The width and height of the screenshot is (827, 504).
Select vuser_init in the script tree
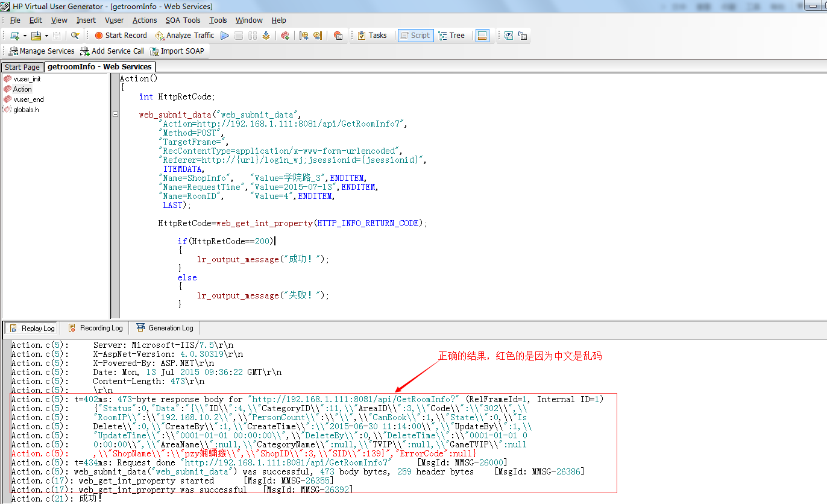[x=27, y=79]
